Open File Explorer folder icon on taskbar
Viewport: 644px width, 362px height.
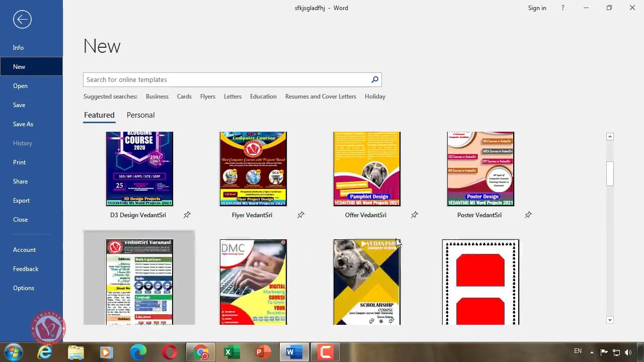coord(76,352)
